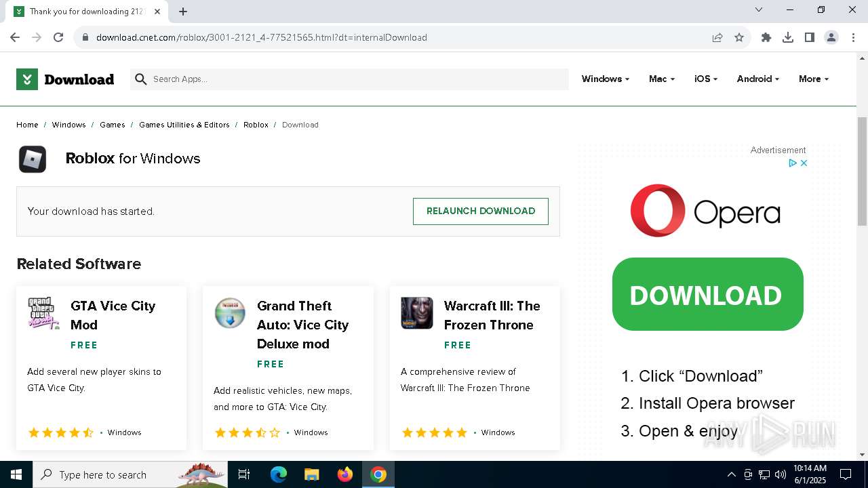
Task: Open Warcraft III: The Frozen Throne title
Action: click(492, 315)
